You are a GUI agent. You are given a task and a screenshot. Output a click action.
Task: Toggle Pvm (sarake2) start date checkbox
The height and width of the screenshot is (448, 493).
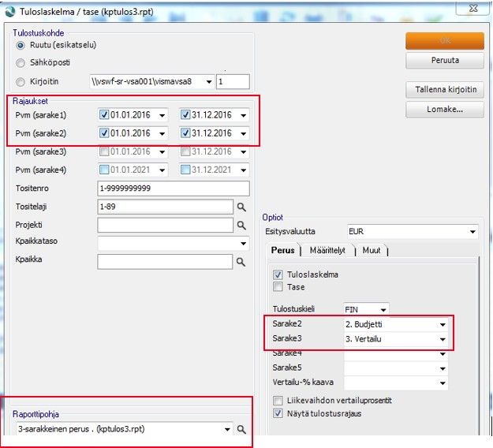104,133
